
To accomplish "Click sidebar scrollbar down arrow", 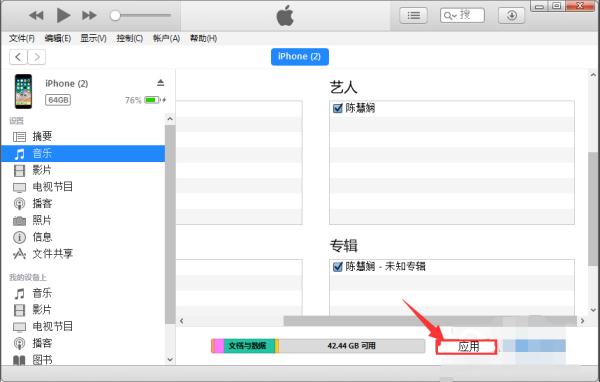I will (x=170, y=359).
